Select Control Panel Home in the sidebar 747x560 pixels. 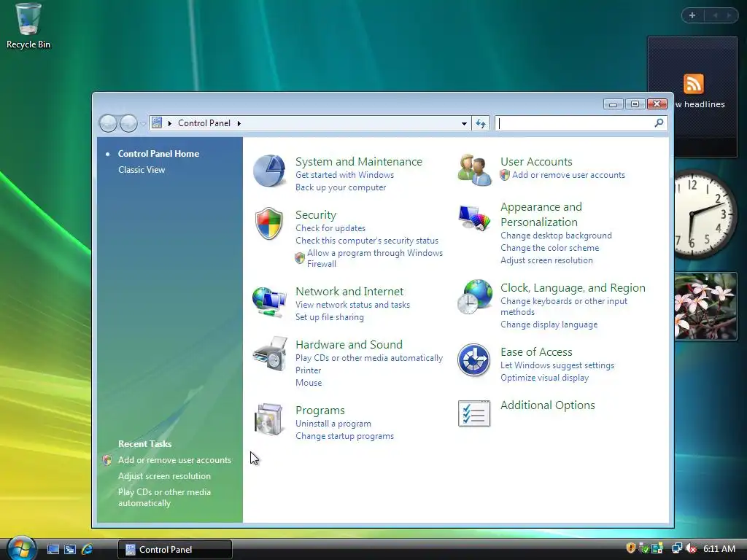point(158,154)
